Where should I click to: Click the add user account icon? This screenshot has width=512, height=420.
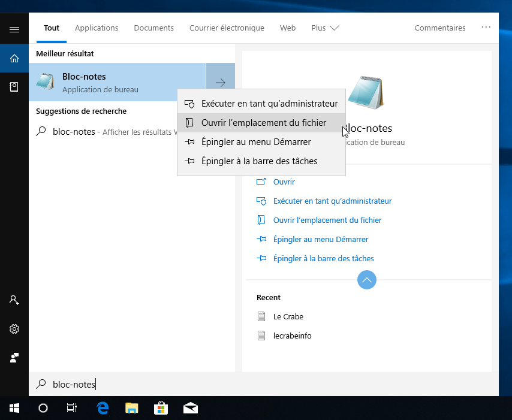click(14, 300)
